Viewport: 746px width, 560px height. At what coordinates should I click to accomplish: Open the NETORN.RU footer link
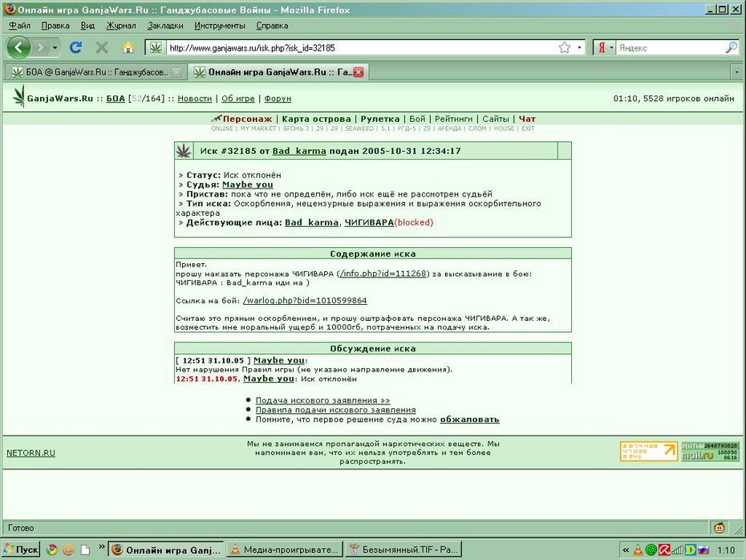click(31, 453)
